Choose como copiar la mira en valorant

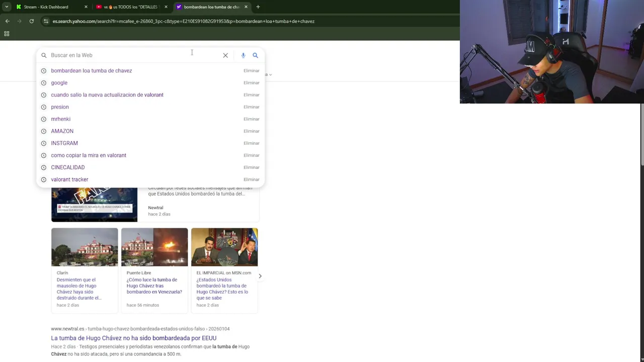[88, 155]
